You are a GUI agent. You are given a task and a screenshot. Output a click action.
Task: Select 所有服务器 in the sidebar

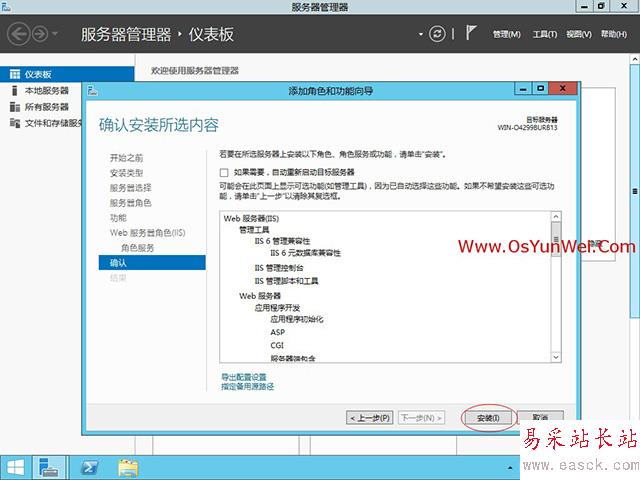[x=47, y=107]
